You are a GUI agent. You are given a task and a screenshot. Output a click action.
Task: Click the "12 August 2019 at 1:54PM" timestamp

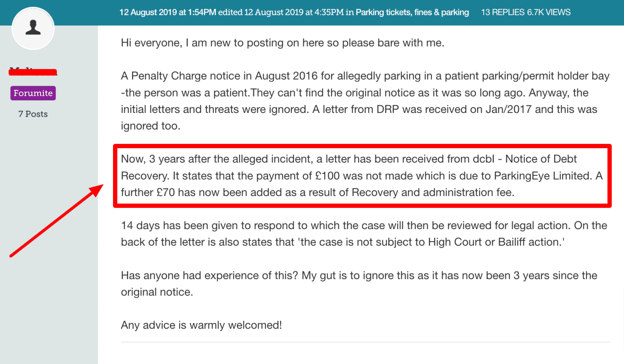pos(169,12)
